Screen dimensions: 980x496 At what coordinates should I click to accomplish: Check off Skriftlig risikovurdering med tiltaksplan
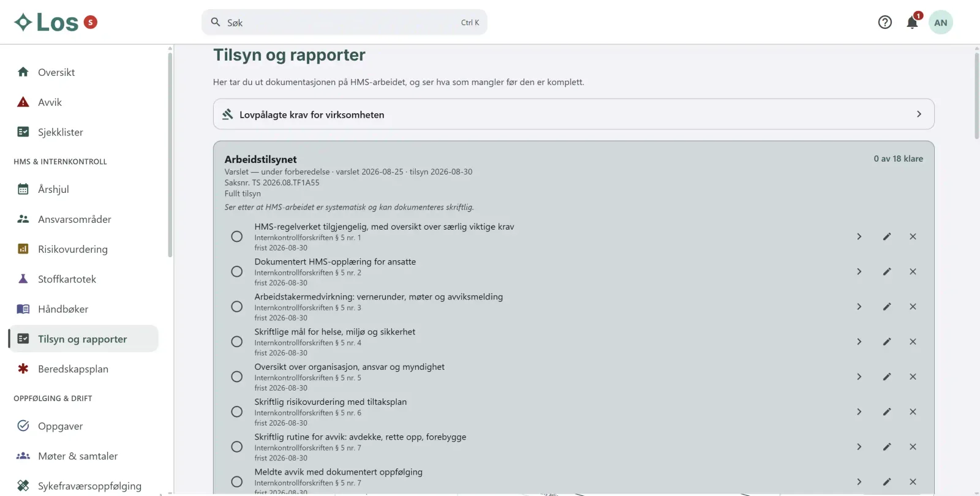237,411
